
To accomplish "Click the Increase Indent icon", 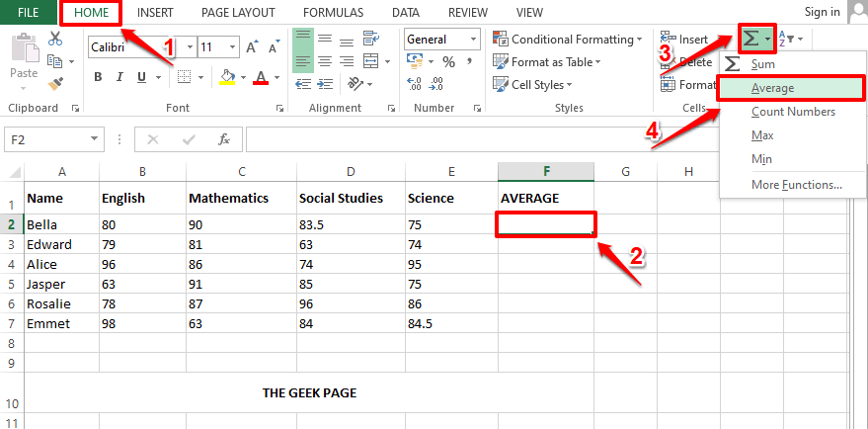I will tap(325, 84).
